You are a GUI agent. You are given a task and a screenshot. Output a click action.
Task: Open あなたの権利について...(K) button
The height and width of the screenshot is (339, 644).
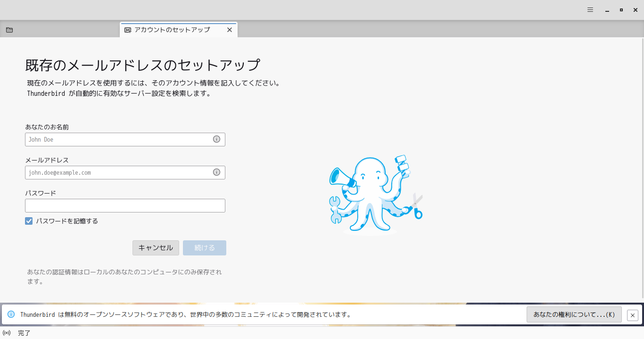click(574, 314)
